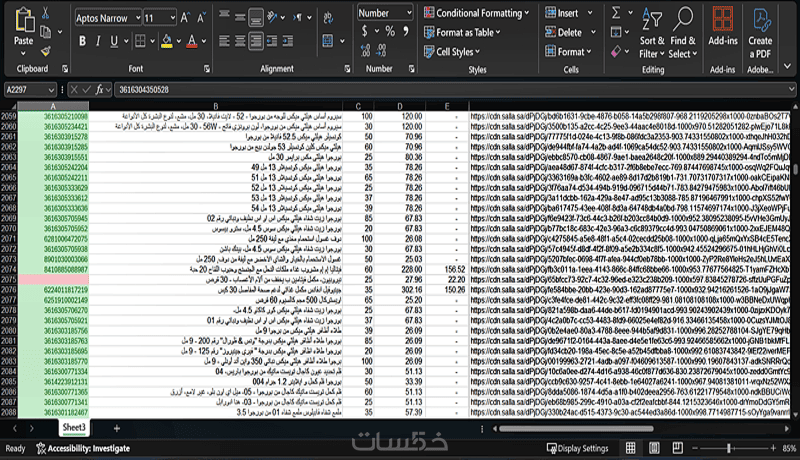Open Cell Styles gallery
Screen dimensions: 800x460
coord(452,52)
